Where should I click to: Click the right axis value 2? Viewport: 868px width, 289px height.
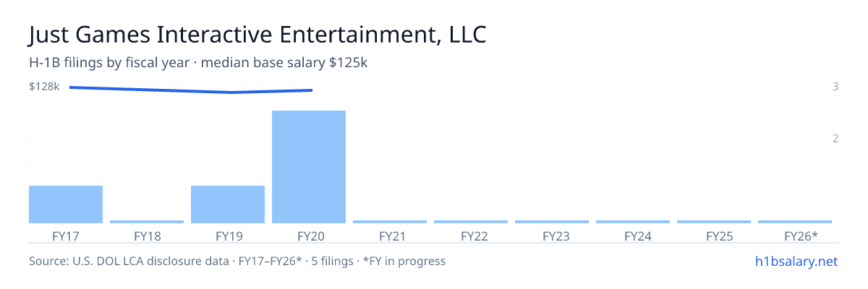coord(835,139)
